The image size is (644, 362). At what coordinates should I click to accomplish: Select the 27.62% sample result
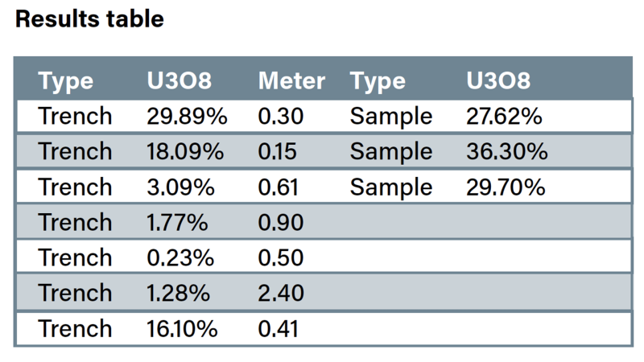[x=504, y=116]
